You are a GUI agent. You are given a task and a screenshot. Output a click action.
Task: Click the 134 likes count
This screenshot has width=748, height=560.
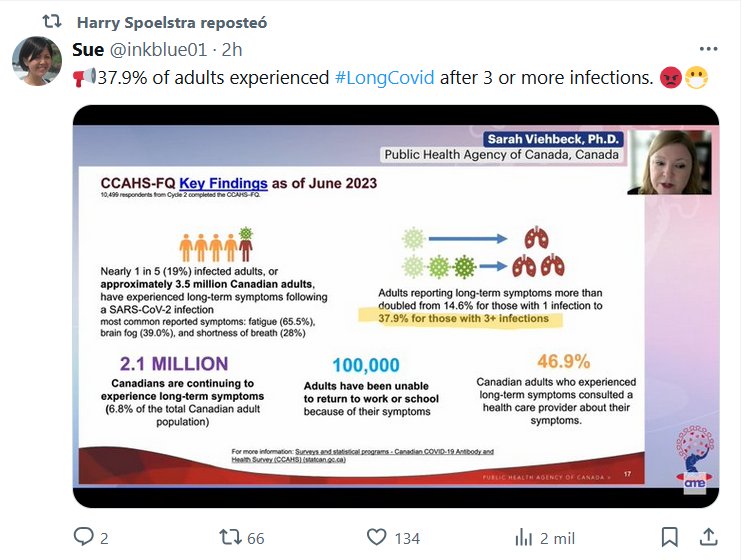(407, 538)
